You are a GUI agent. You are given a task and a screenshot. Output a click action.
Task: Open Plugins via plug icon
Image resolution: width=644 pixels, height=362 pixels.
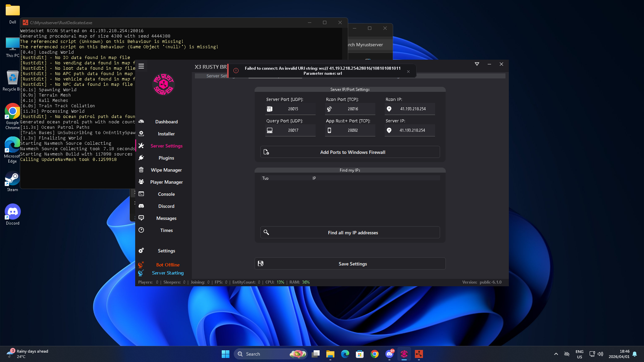(141, 158)
